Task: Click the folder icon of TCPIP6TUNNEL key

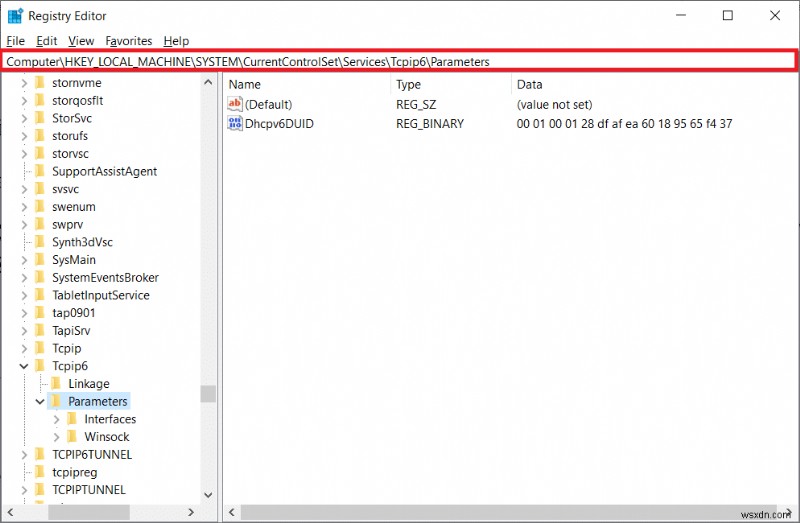Action: [x=40, y=454]
